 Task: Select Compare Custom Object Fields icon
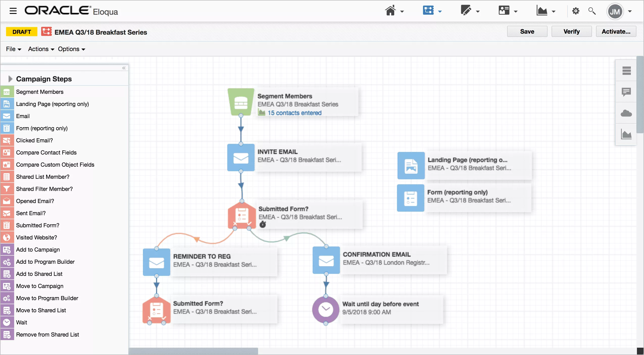[x=7, y=165]
